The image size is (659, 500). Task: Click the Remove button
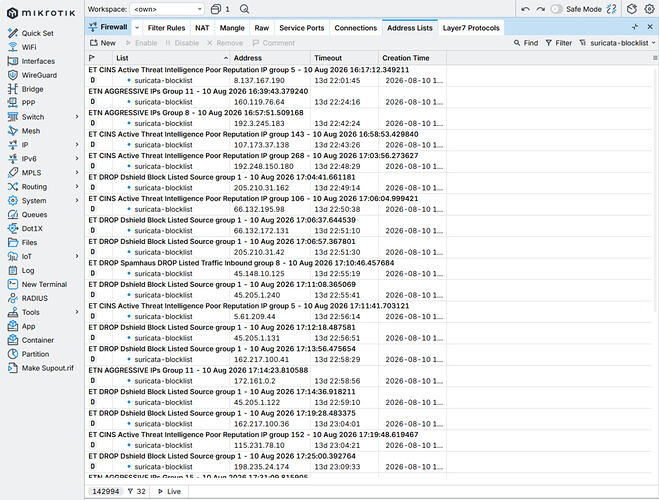225,43
